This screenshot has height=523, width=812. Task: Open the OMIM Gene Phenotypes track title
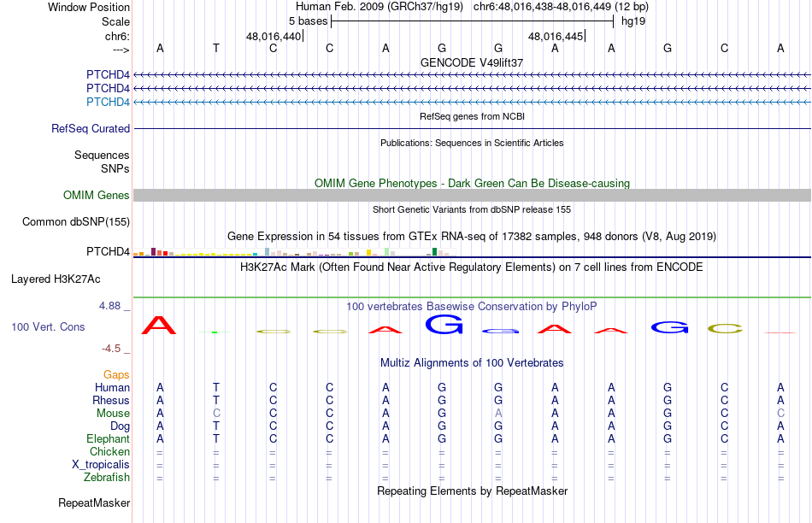tap(472, 184)
